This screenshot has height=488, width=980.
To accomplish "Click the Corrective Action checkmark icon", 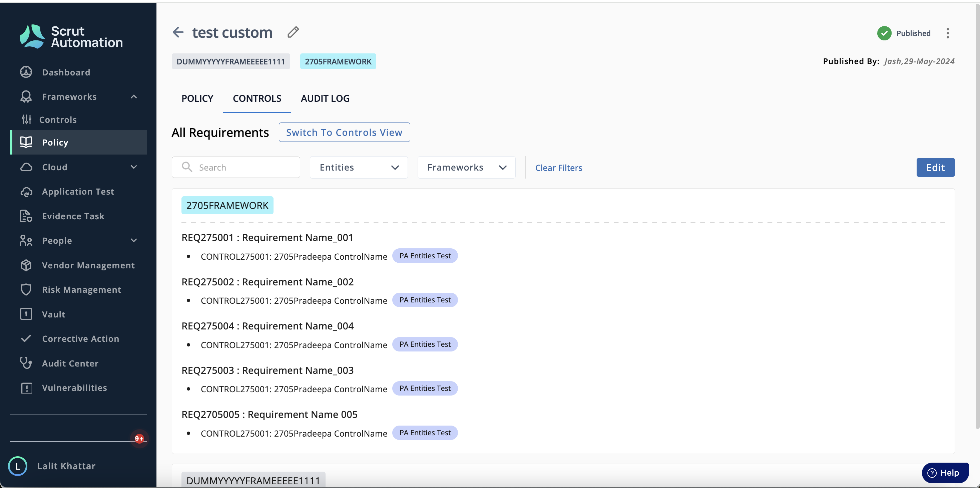I will click(x=26, y=338).
